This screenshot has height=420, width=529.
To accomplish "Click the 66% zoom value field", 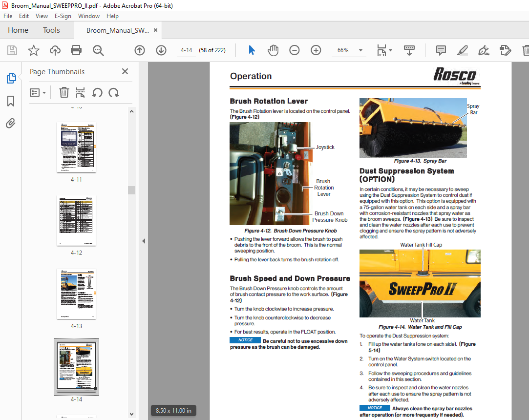I will click(343, 50).
